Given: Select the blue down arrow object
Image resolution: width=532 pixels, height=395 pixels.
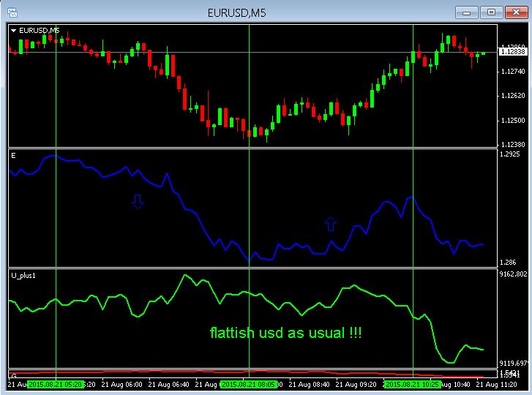Looking at the screenshot, I should coord(138,201).
